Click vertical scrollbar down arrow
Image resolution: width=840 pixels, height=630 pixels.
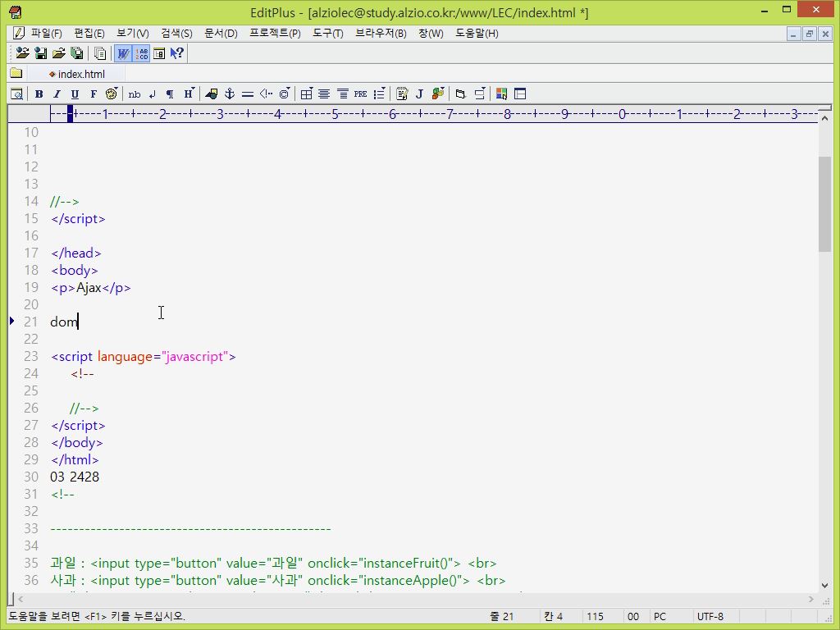point(824,586)
